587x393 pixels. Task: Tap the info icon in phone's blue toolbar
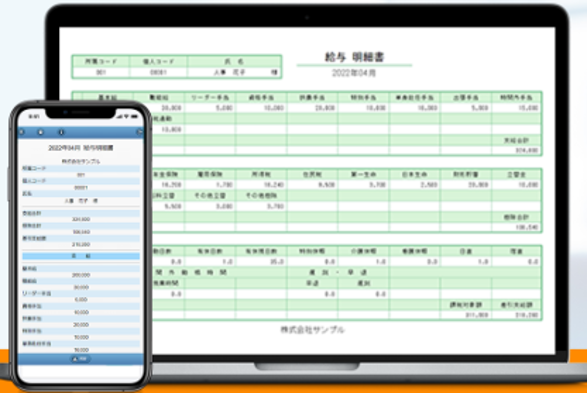click(61, 132)
